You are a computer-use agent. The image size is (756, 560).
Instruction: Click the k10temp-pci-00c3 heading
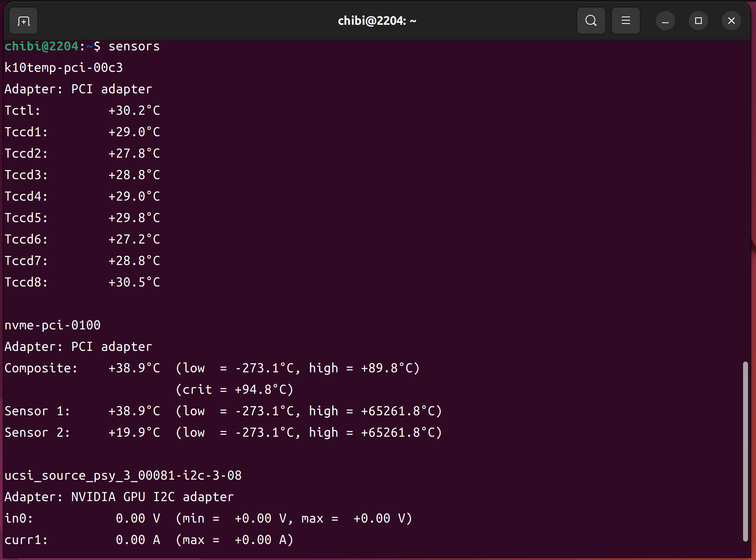(x=64, y=68)
